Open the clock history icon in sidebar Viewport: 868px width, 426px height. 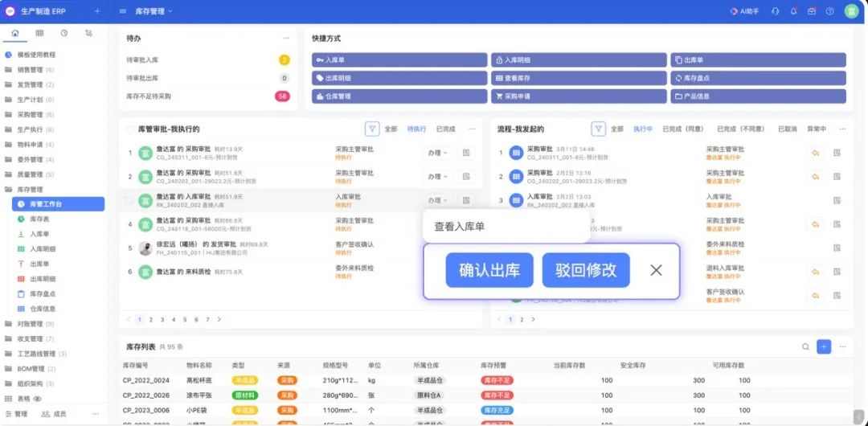pos(64,33)
